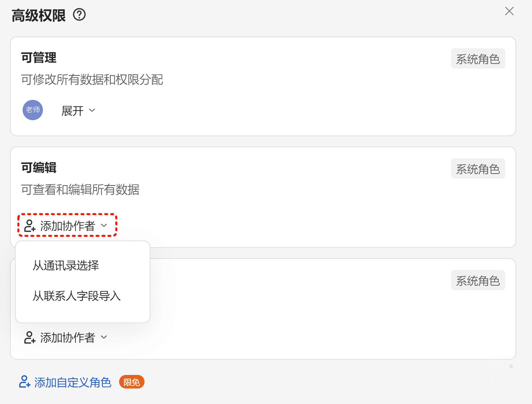Click the 系统角色 badge in 可管理 card
The width and height of the screenshot is (532, 404).
click(478, 59)
